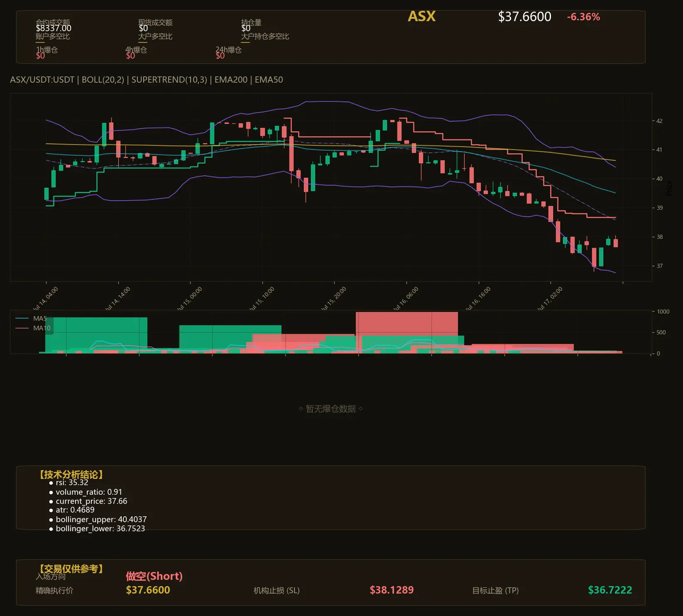Screen dimensions: 683x616
Task: Click the $36.7222 take profit value
Action: tap(610, 590)
